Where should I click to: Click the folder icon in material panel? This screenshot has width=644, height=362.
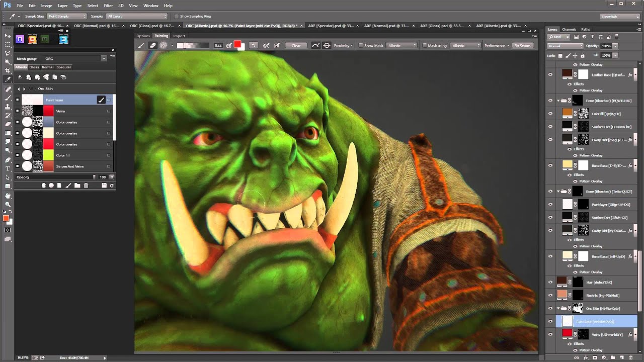(x=77, y=186)
